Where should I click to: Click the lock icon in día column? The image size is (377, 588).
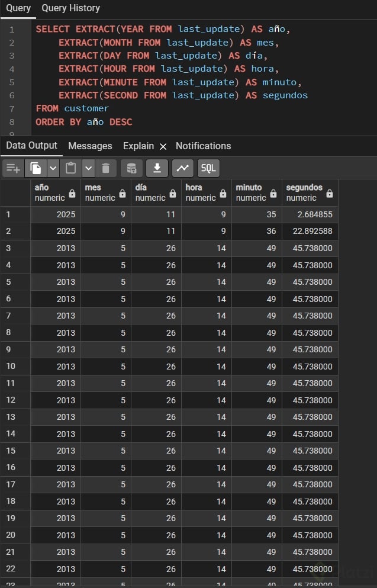(x=173, y=194)
